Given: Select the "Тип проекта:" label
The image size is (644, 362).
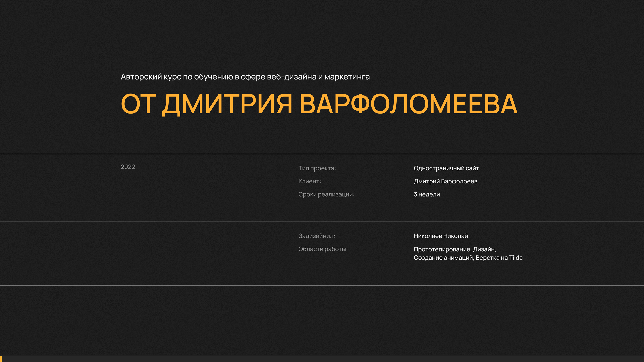Looking at the screenshot, I should point(317,168).
